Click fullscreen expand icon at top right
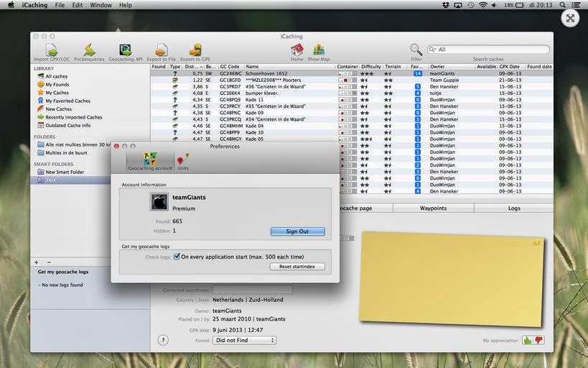 (x=570, y=19)
